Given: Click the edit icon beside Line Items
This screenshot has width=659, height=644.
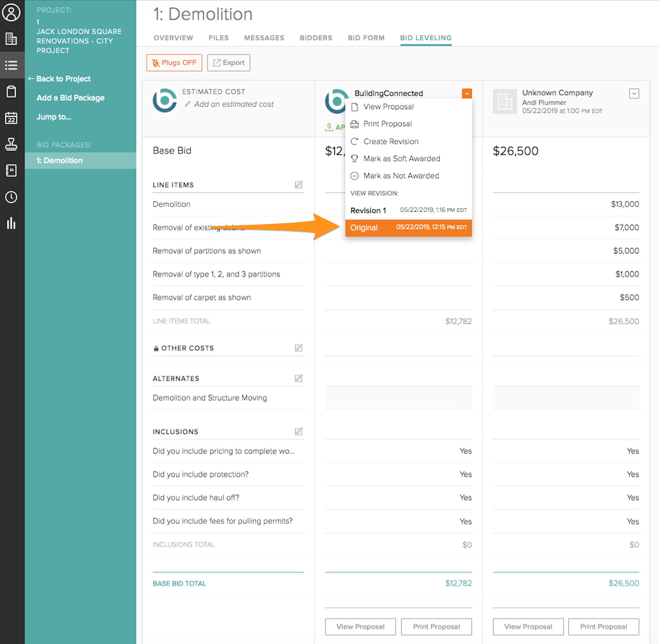Looking at the screenshot, I should click(x=299, y=185).
